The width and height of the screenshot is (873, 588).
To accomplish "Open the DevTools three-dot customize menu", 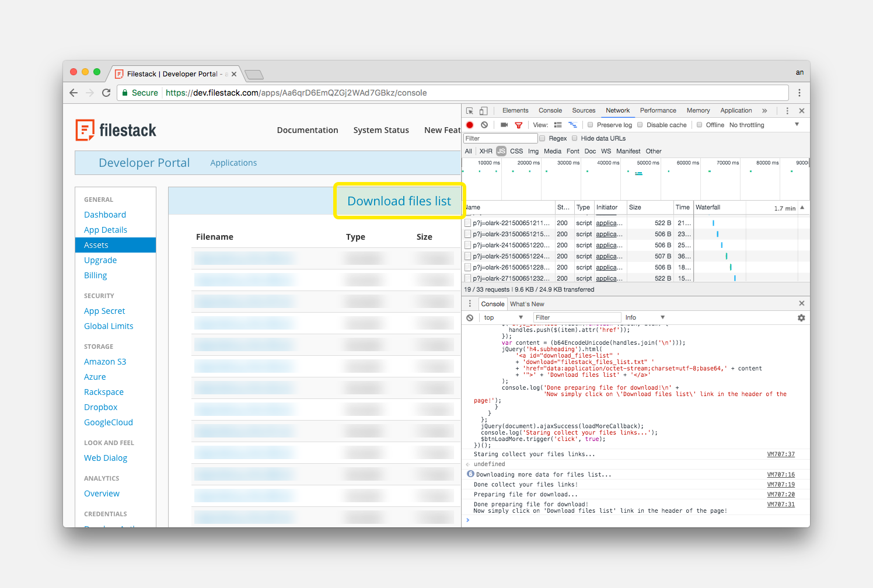I will pos(787,111).
